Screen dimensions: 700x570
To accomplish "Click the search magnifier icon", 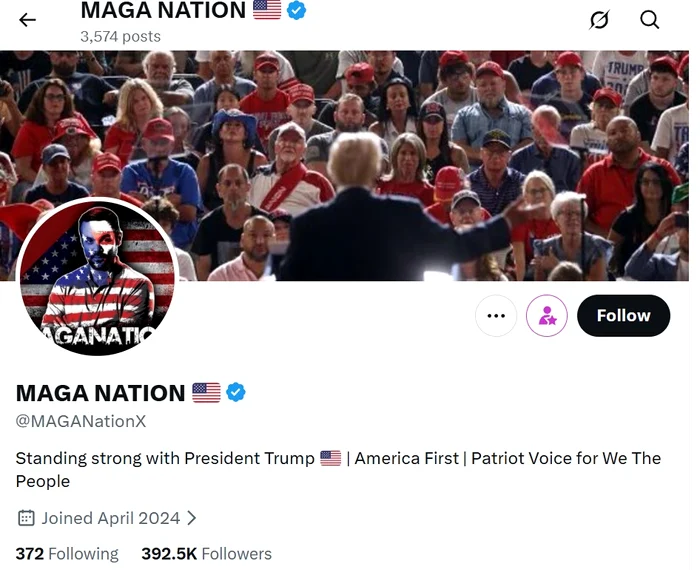I will pos(650,20).
